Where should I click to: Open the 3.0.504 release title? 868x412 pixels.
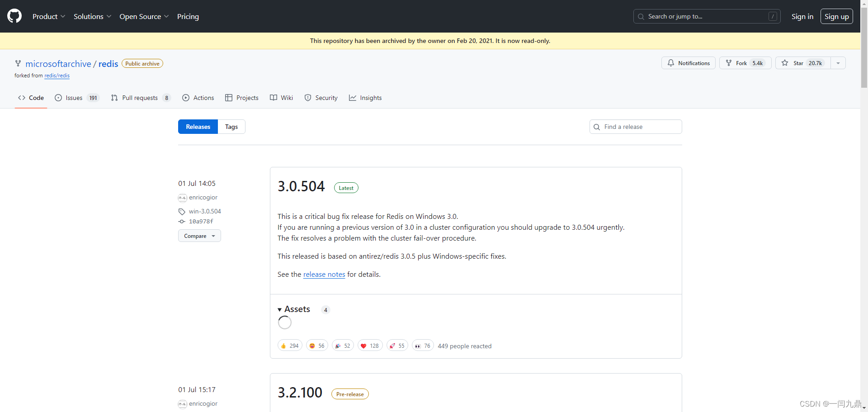[301, 186]
